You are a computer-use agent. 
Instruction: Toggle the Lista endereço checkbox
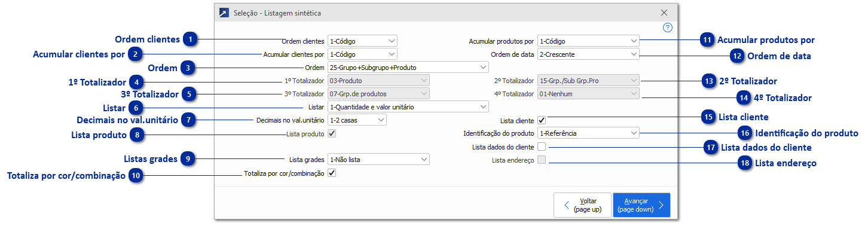pos(542,160)
